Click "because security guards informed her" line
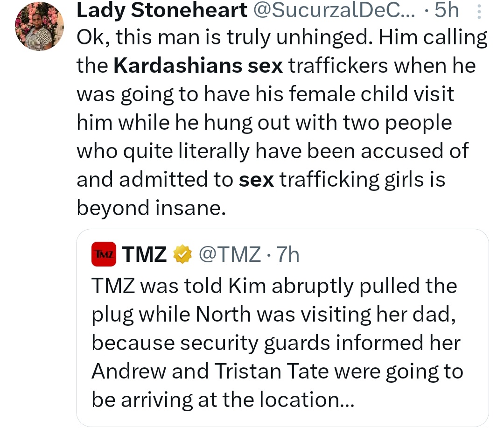The image size is (504, 428). tap(276, 343)
